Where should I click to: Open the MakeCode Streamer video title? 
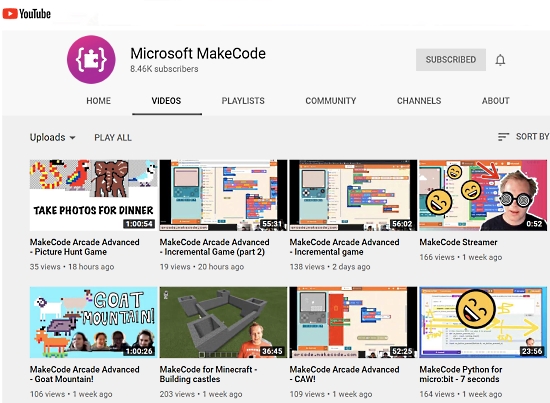pos(458,242)
